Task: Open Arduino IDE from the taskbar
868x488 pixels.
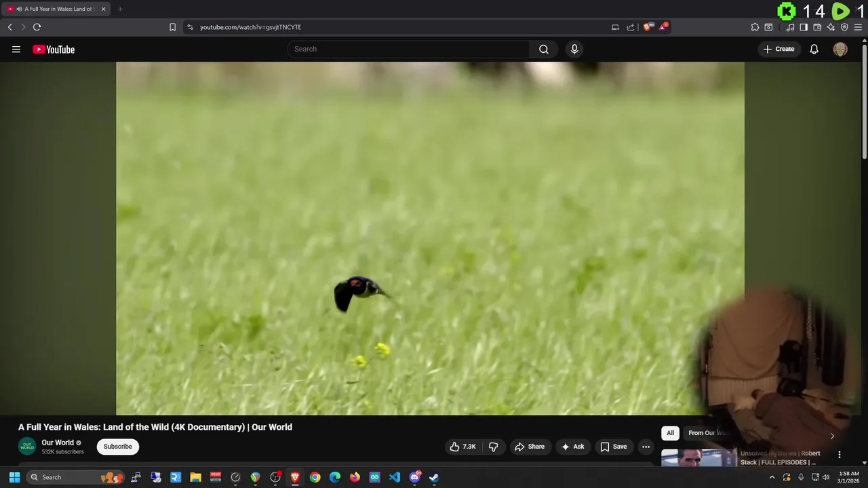Action: pos(374,477)
